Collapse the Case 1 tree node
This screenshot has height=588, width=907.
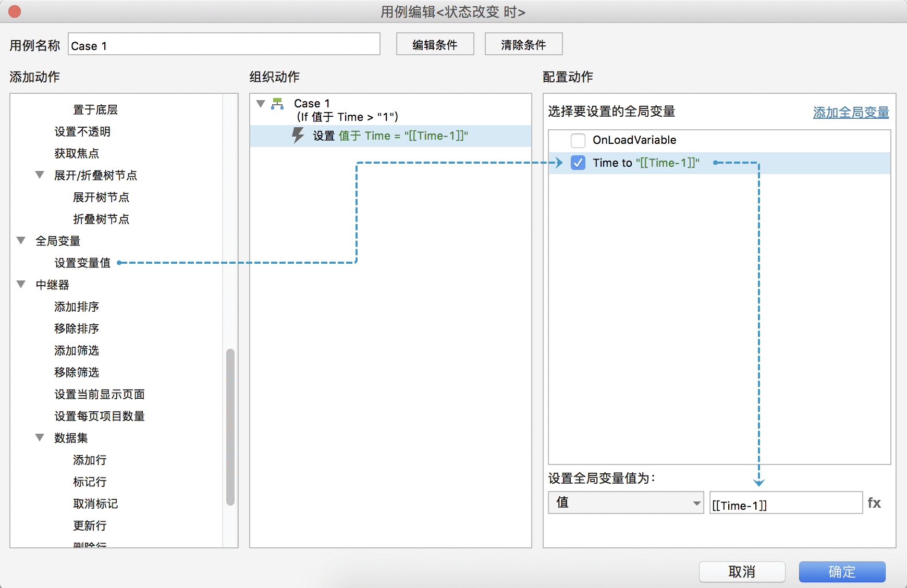[x=261, y=104]
